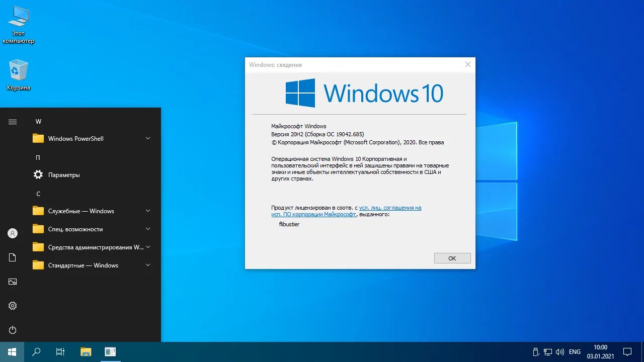Open Pictures icon in Start menu sidebar
Viewport: 644px width, 362px height.
point(13,282)
